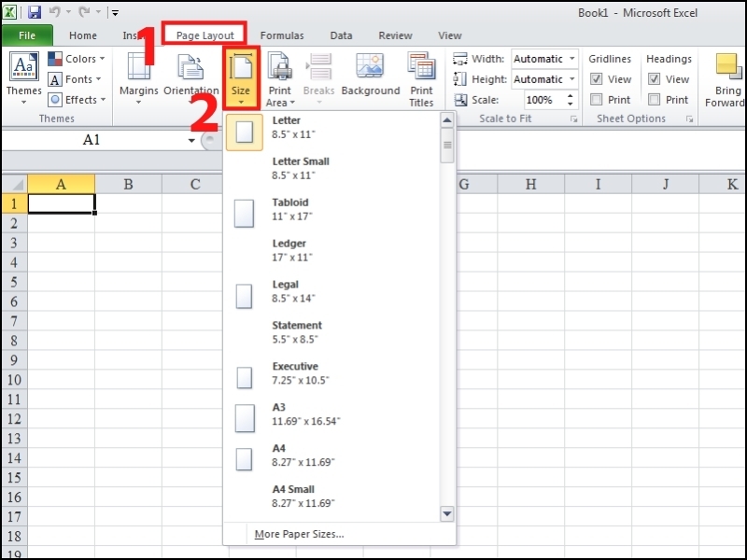The height and width of the screenshot is (560, 747).
Task: Open the Width Automatic dropdown
Action: tap(571, 58)
